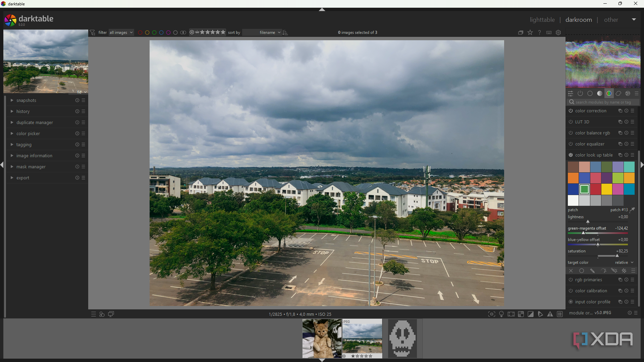Toggle focus peaking mode

pyautogui.click(x=492, y=314)
